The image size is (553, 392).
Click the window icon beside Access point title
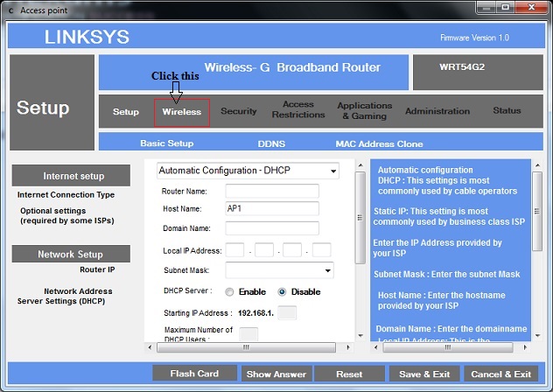click(10, 10)
